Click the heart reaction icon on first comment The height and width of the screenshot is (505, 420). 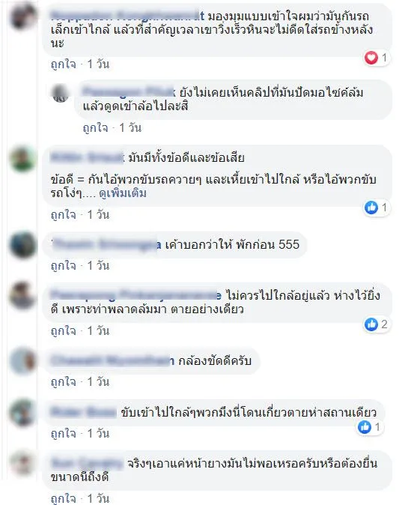click(371, 58)
